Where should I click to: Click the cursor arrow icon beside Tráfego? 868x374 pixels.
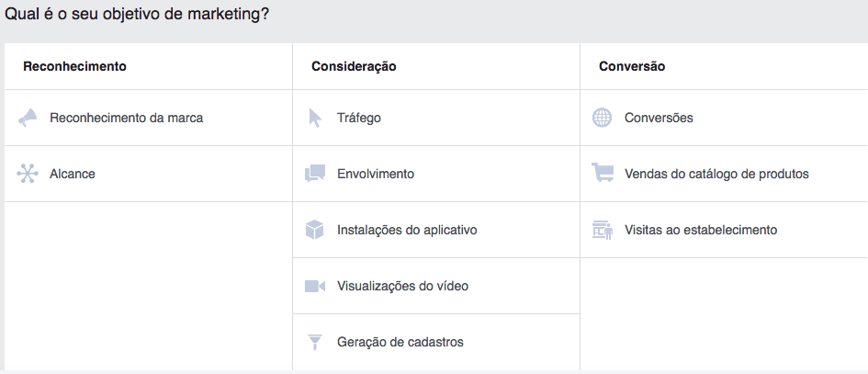click(315, 118)
